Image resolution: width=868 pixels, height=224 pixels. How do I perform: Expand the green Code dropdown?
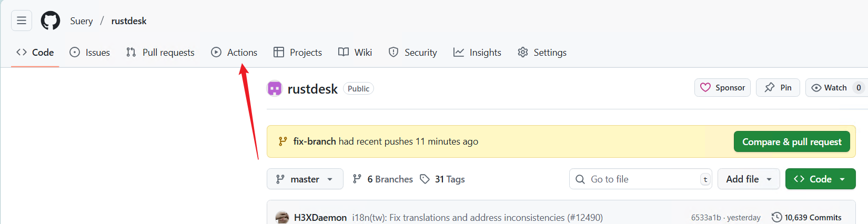point(821,179)
